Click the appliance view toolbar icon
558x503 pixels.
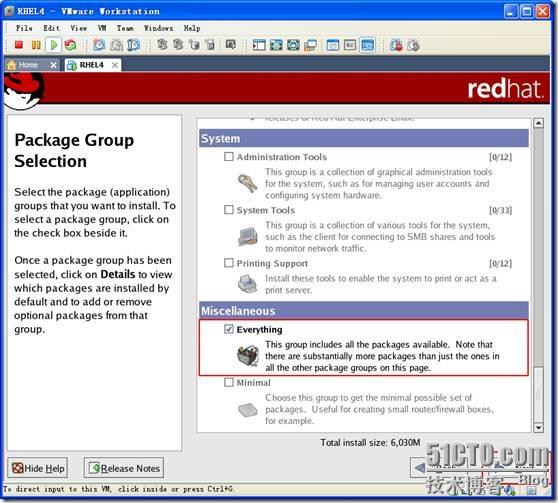tap(350, 45)
